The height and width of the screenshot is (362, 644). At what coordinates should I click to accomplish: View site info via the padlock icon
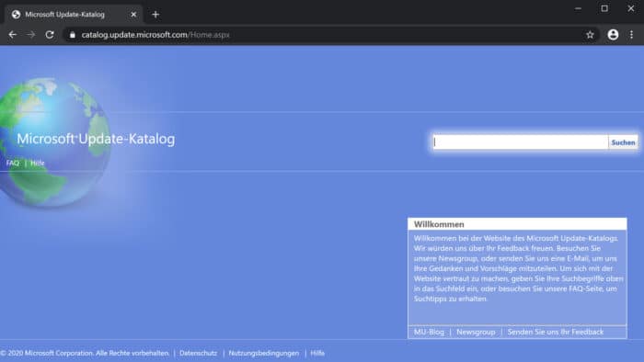point(73,35)
